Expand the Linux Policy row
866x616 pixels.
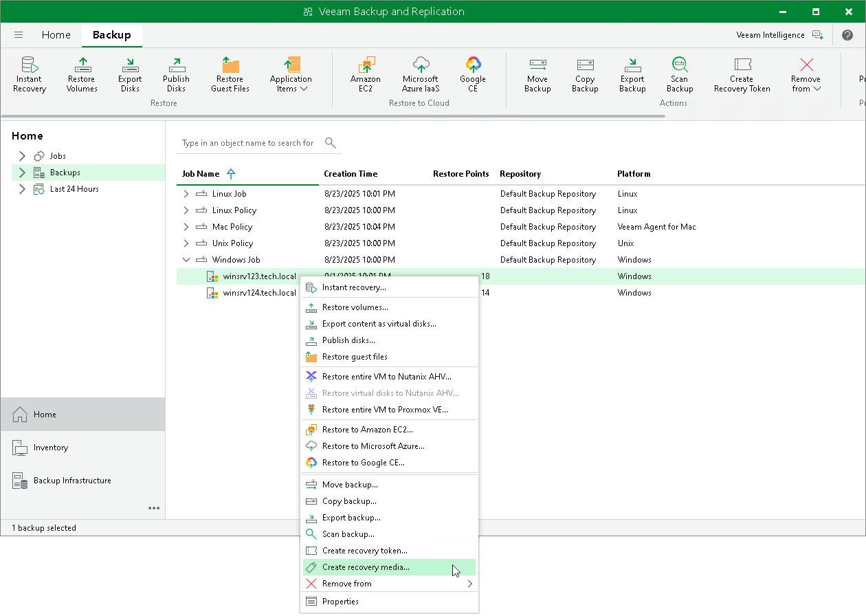[x=186, y=210]
